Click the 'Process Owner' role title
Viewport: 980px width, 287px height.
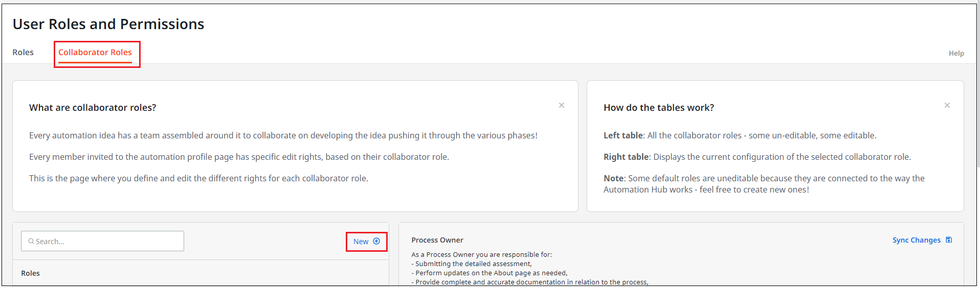[437, 240]
